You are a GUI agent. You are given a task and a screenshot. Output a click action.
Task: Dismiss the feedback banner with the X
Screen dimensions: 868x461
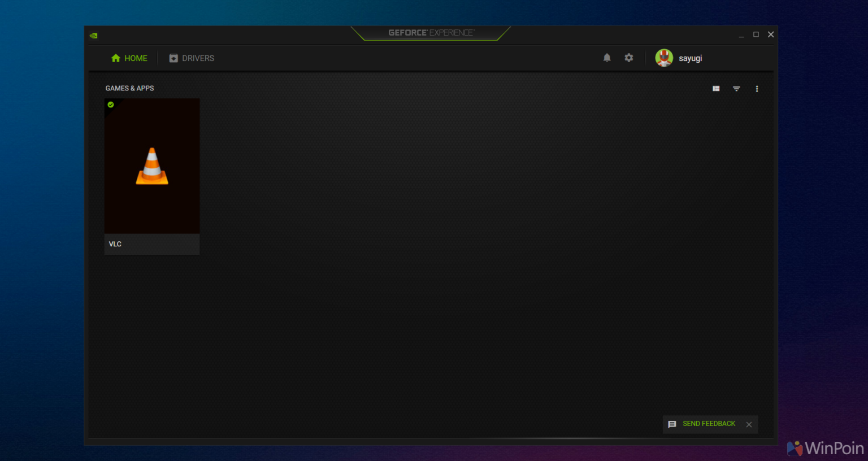point(749,424)
